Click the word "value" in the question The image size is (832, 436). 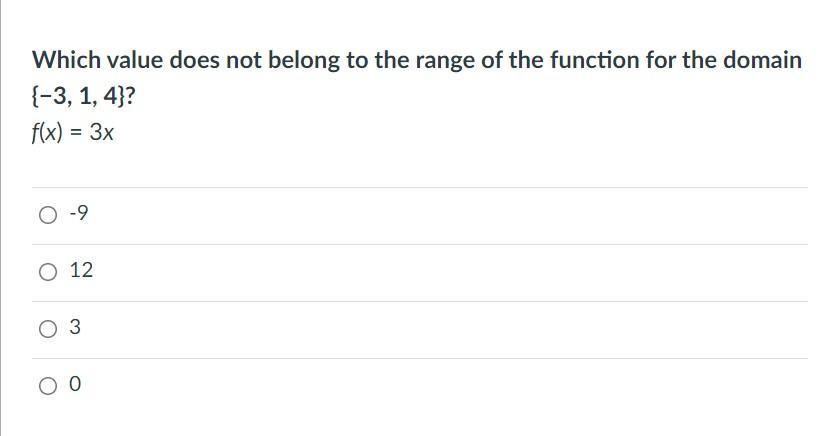click(x=132, y=60)
